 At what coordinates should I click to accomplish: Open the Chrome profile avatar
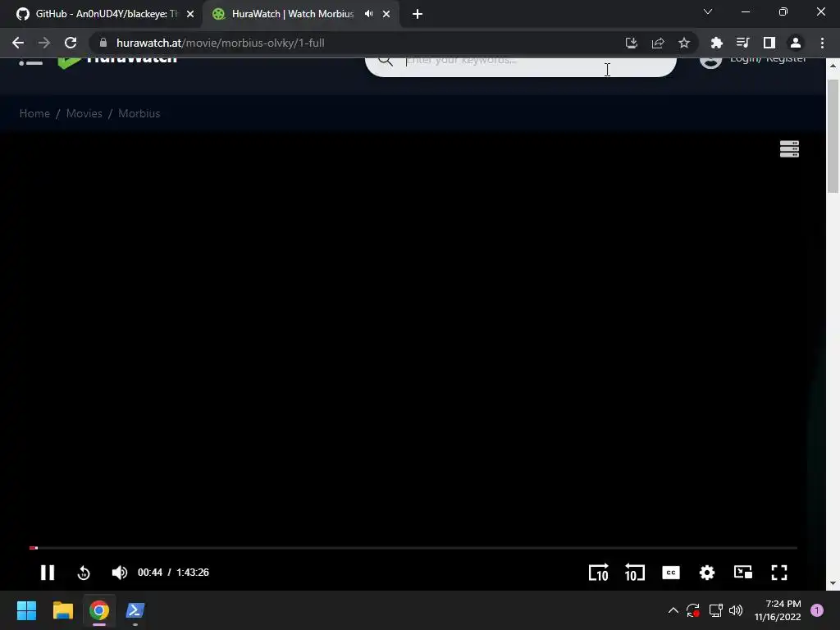tap(796, 43)
